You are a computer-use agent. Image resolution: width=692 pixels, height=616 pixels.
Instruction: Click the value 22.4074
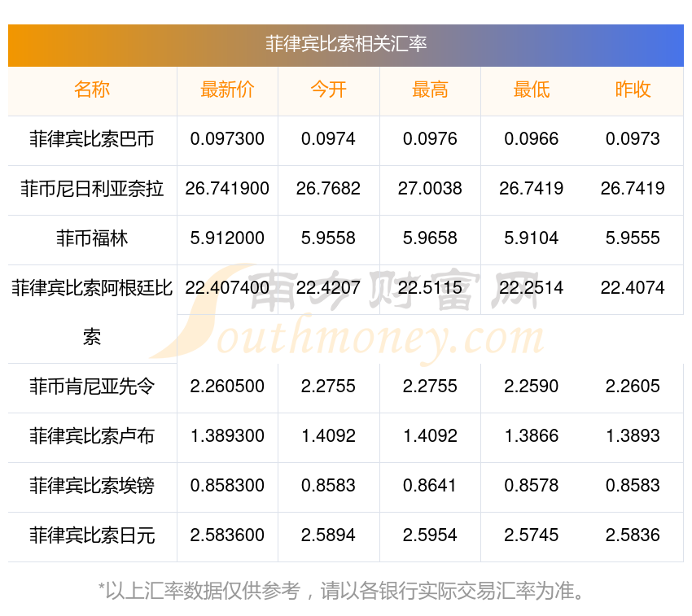coord(633,288)
